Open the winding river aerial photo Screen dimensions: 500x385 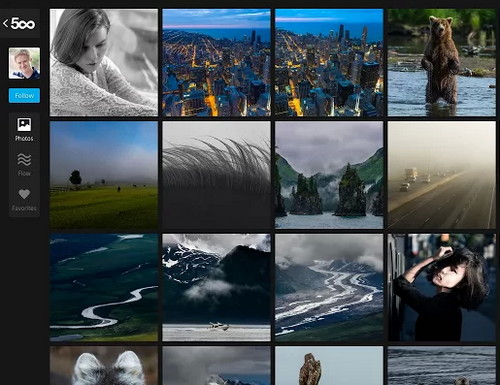click(104, 287)
